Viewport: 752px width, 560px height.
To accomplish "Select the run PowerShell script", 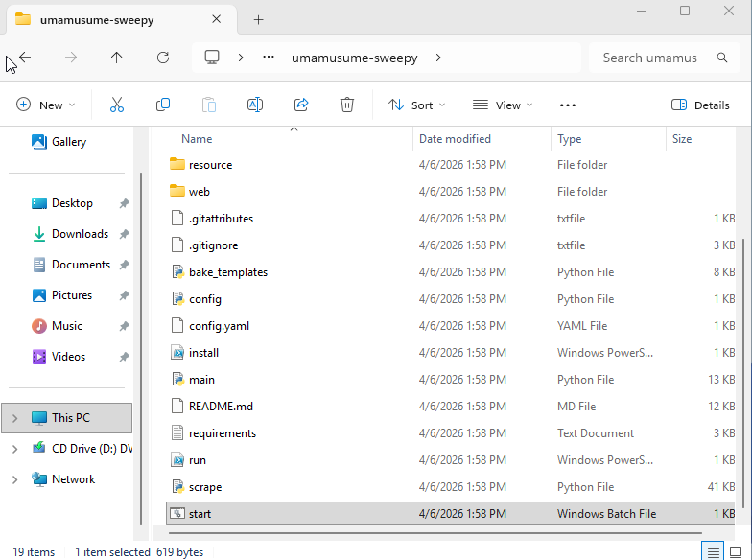I will [451, 460].
